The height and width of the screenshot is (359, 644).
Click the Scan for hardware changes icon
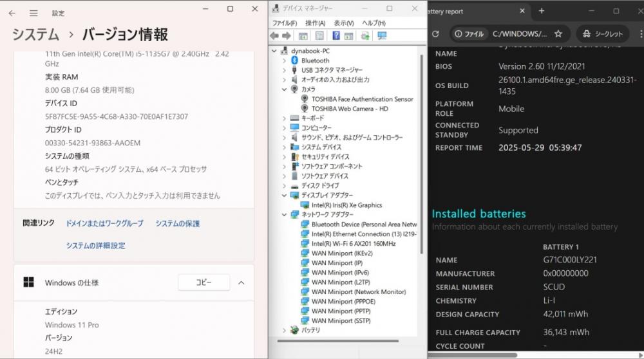[x=382, y=35]
